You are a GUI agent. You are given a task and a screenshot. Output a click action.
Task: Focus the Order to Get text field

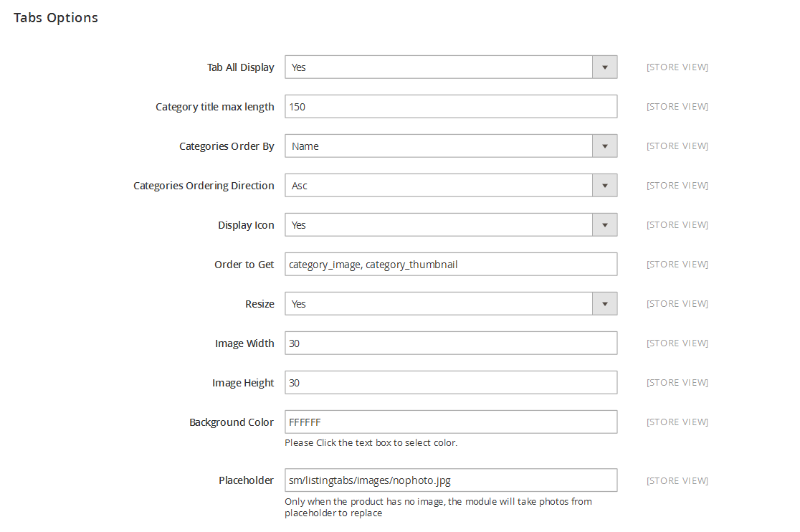pyautogui.click(x=451, y=265)
